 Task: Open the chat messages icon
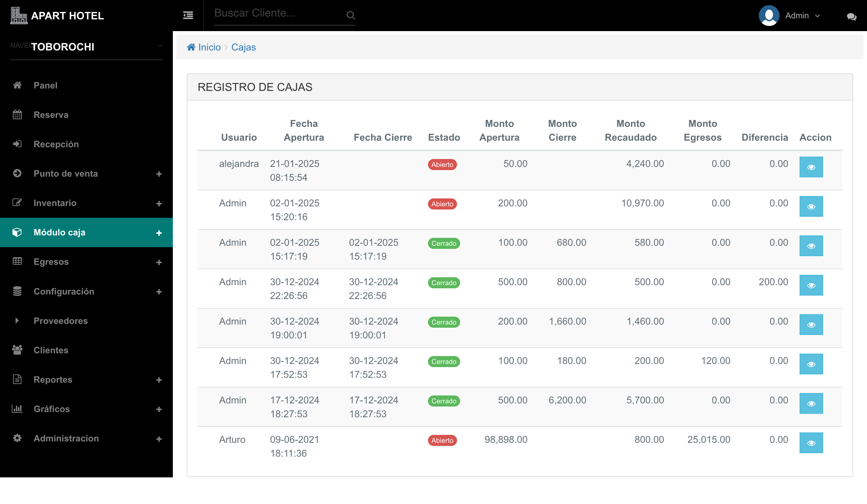pos(851,16)
